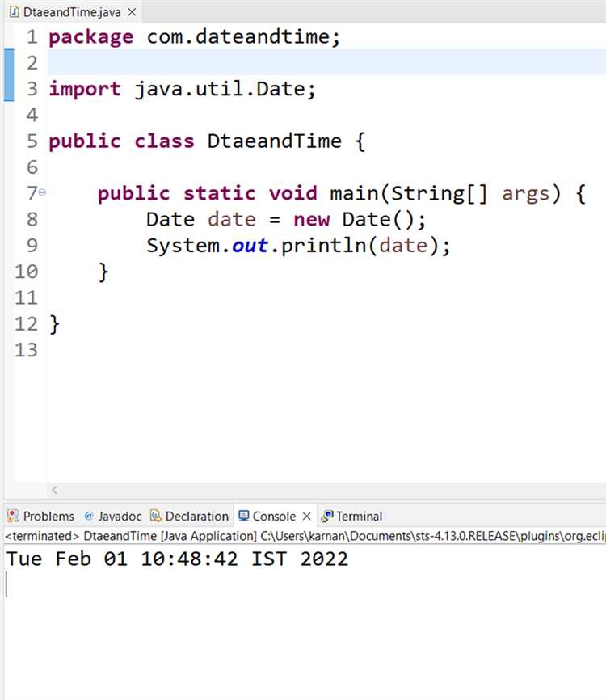The height and width of the screenshot is (700, 606).
Task: Click the class name DtaeandTime on line 5
Action: [x=275, y=141]
